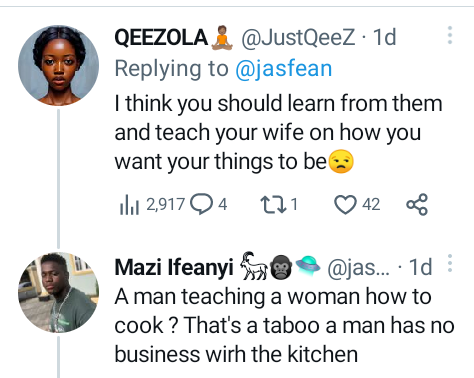Tap the reply bubble icon on QEEZOLA's tweet

pos(201,204)
